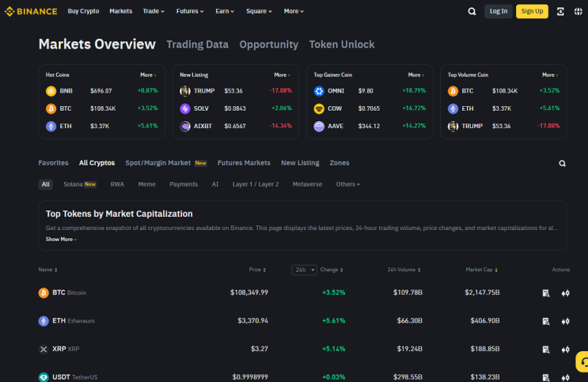Expand the Others category dropdown
This screenshot has height=382, width=588.
(x=347, y=184)
